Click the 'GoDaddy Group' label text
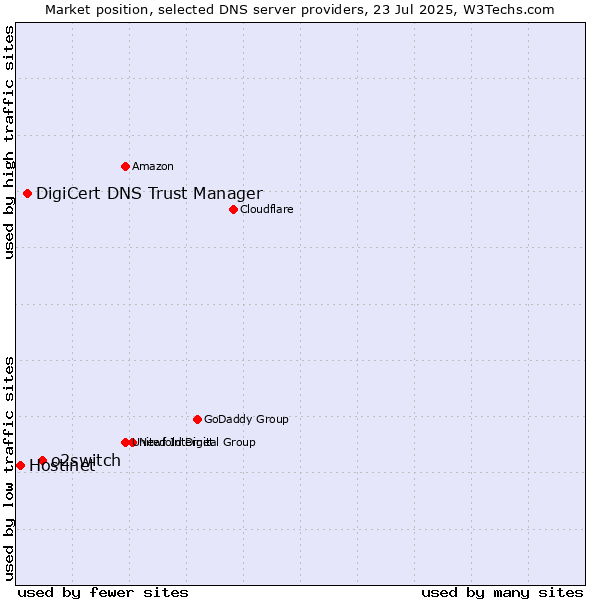This screenshot has height=600, width=600. tap(246, 419)
